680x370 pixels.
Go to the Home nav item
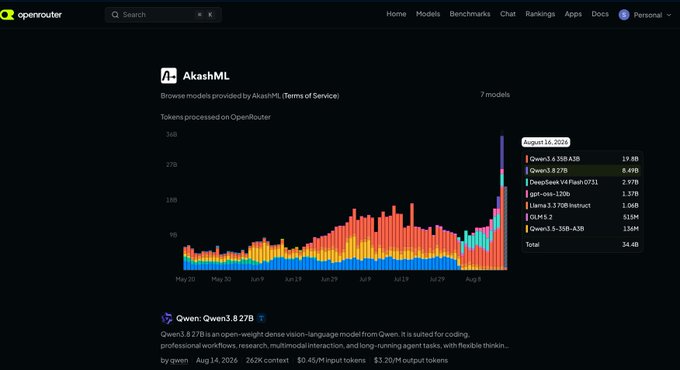point(396,14)
